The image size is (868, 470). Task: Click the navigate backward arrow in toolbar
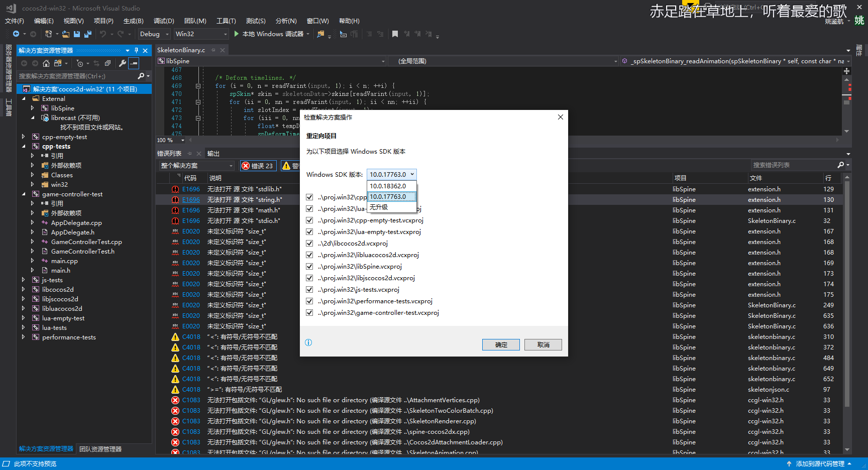pyautogui.click(x=16, y=34)
